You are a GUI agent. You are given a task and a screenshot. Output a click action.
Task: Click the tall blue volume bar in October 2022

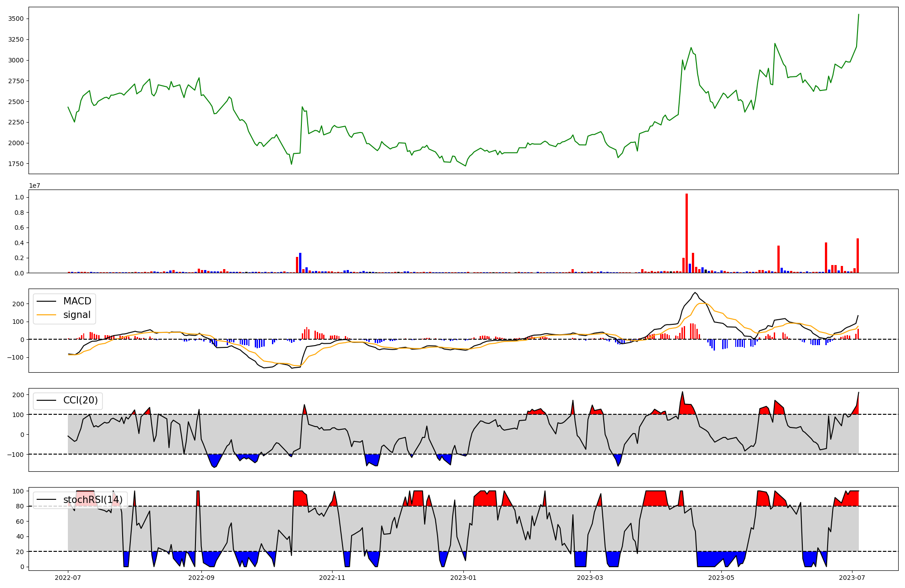point(300,263)
